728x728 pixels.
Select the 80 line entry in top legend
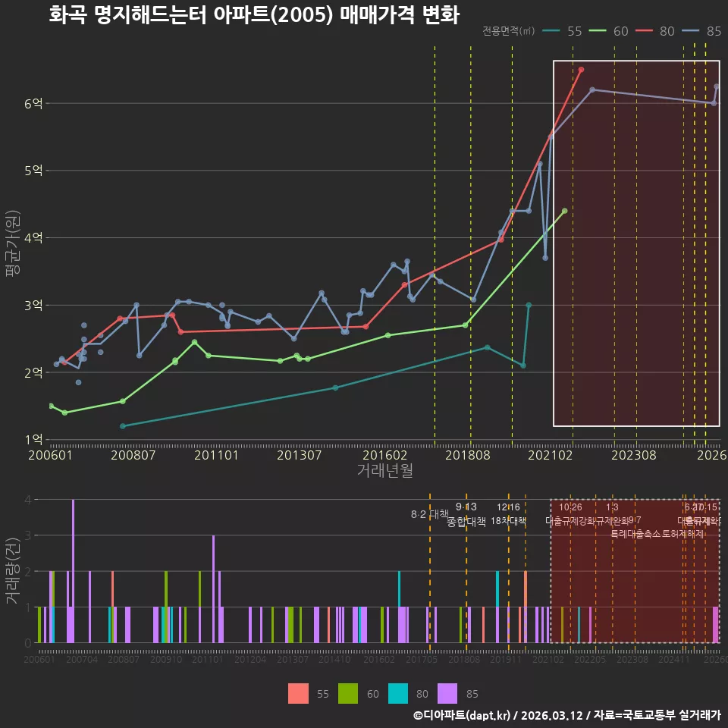pos(655,31)
